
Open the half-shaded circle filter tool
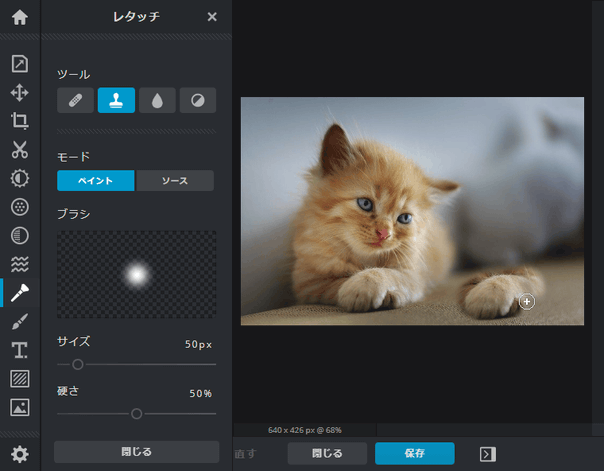(x=20, y=236)
